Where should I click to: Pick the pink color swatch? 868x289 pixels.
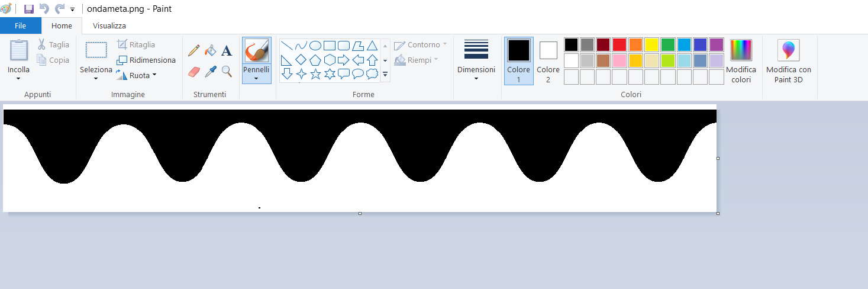[x=619, y=60]
